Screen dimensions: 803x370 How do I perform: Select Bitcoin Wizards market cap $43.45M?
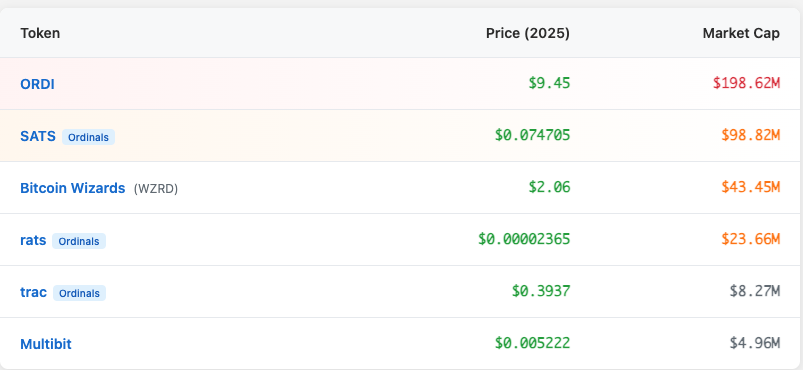(x=751, y=187)
